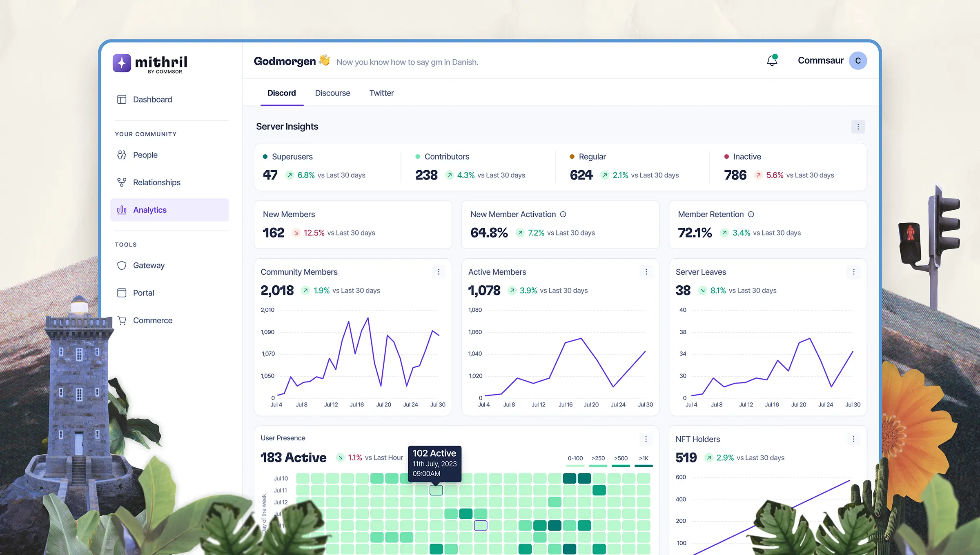Click the Contributors count 238
Image resolution: width=980 pixels, height=555 pixels.
click(426, 175)
